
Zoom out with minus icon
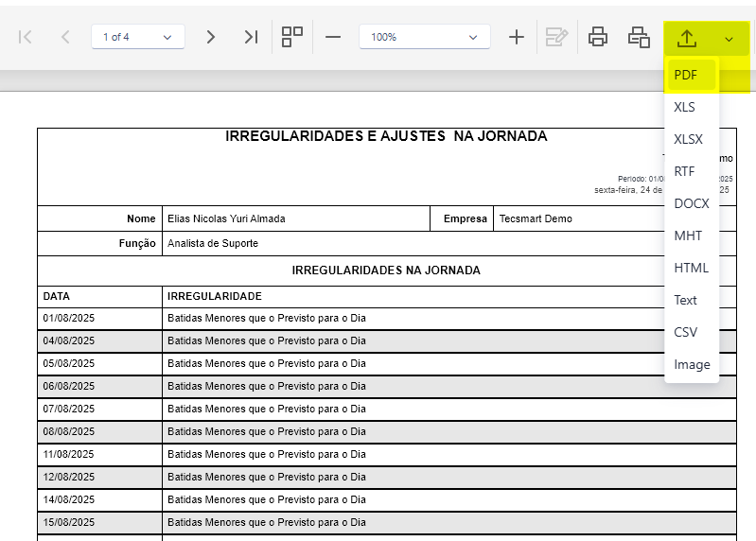333,37
